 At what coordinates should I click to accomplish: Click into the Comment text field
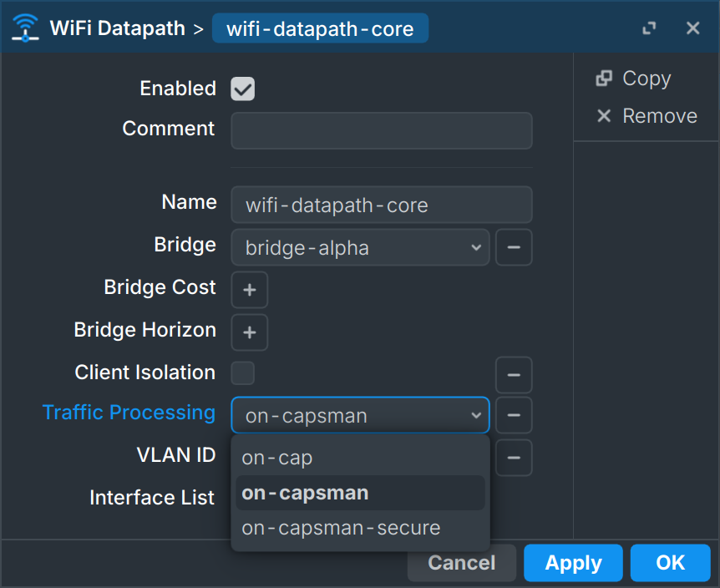point(381,131)
